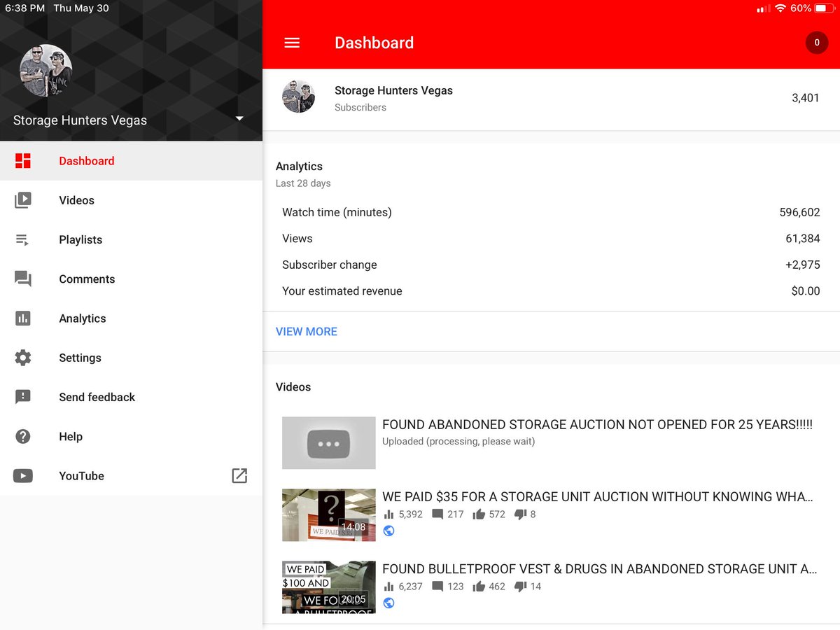Image resolution: width=840 pixels, height=630 pixels.
Task: Open video FOUND BULLETPROOF VEST & DRUGS
Action: [x=600, y=569]
